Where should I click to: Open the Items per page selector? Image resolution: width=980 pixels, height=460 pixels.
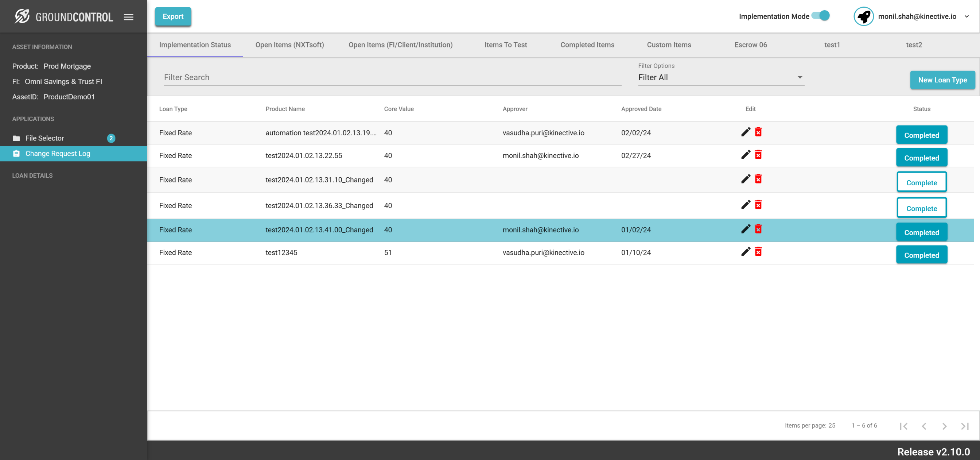832,425
